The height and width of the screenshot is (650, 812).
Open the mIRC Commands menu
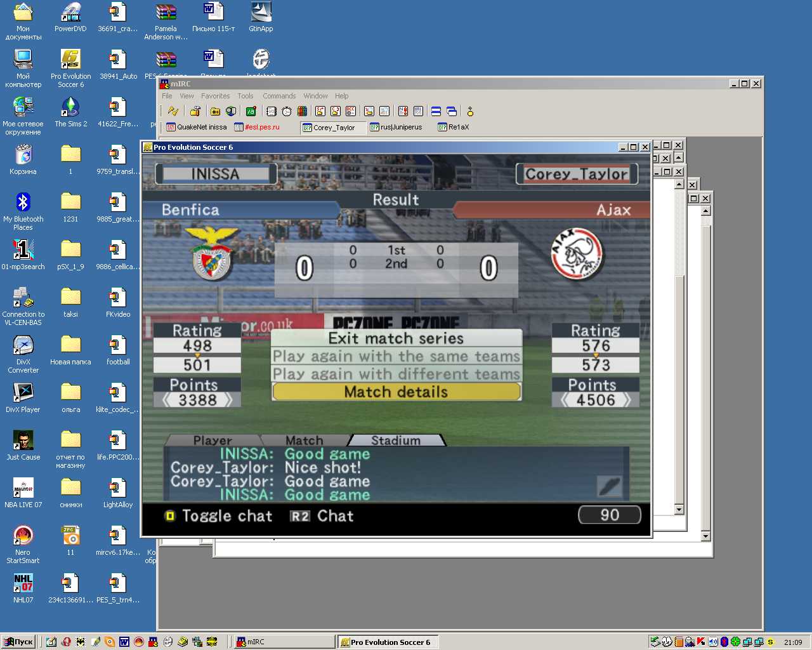coord(279,96)
